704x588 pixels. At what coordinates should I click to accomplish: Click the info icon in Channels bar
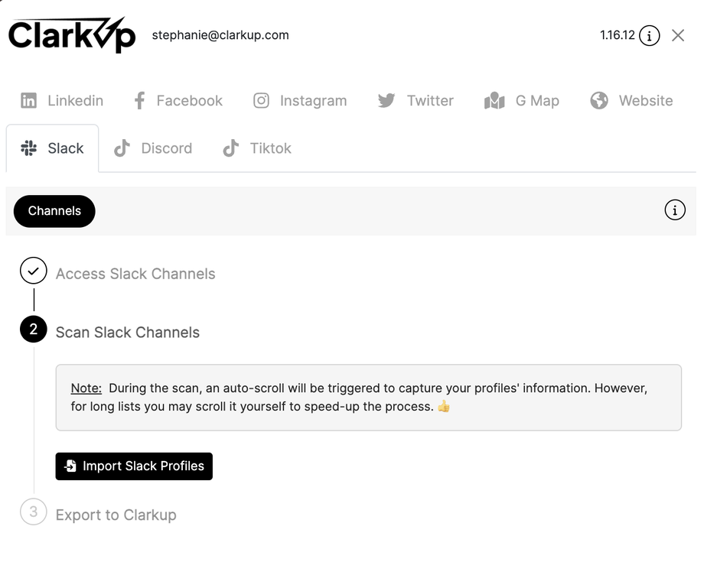[675, 210]
